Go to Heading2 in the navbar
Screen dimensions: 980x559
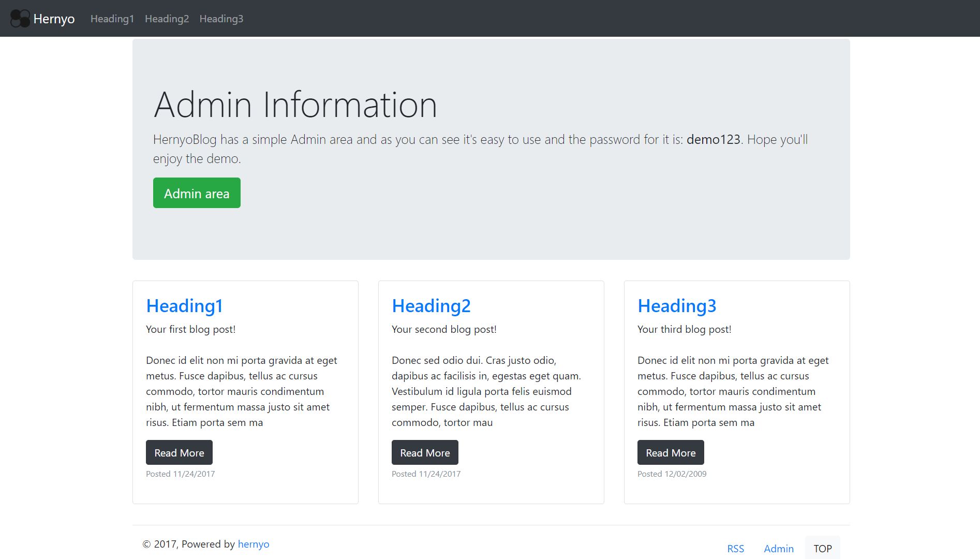pyautogui.click(x=167, y=19)
